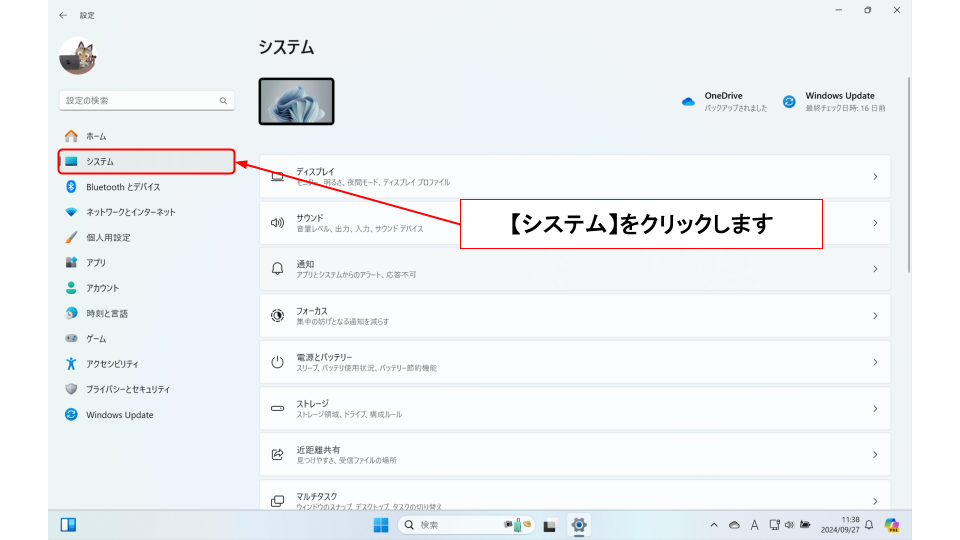Open 電源とバッテリー settings

pyautogui.click(x=575, y=362)
